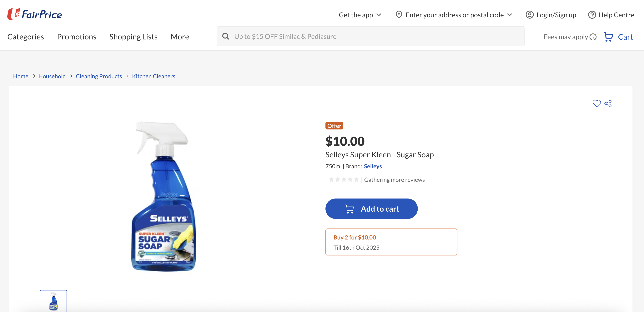The image size is (644, 312).
Task: Go to Kitchen Cleaners breadcrumb
Action: point(153,76)
